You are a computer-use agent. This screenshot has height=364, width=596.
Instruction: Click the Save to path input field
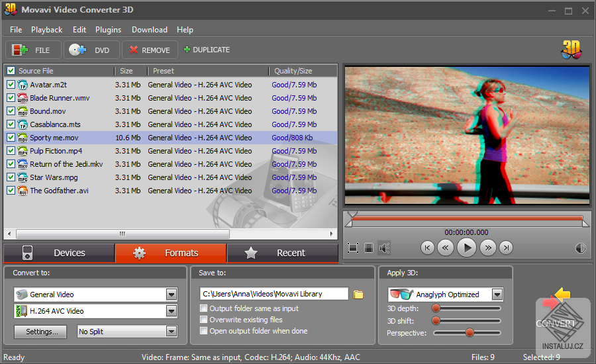tap(274, 294)
